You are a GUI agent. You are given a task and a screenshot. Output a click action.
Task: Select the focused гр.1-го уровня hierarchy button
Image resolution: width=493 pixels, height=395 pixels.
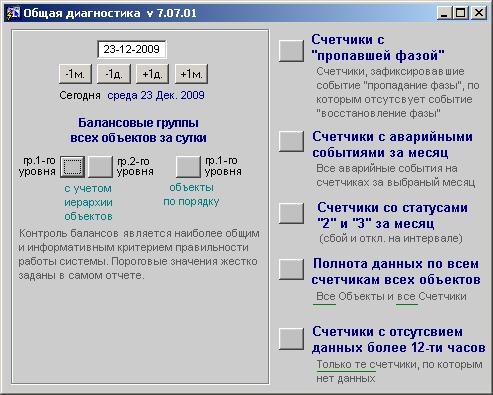72,167
